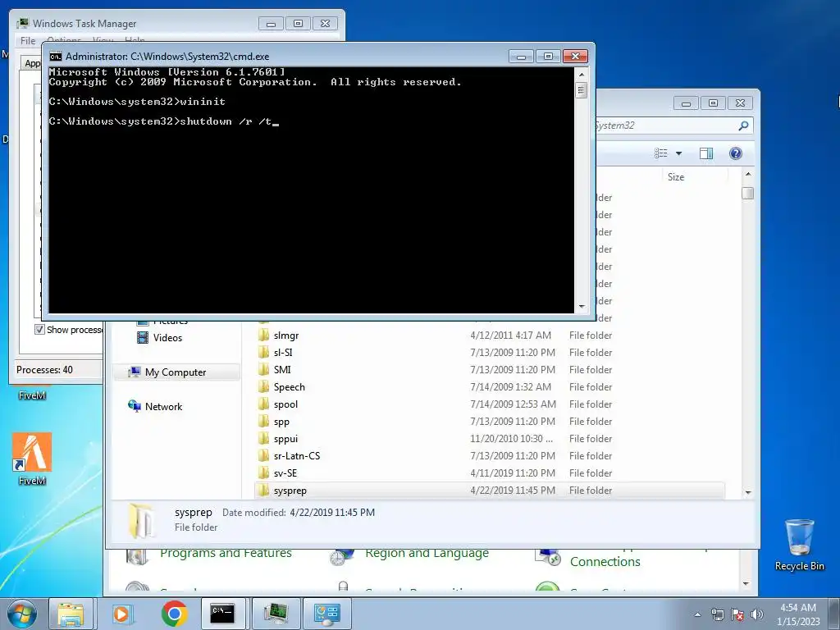Switch to Control Panel taskbar button

tap(327, 614)
